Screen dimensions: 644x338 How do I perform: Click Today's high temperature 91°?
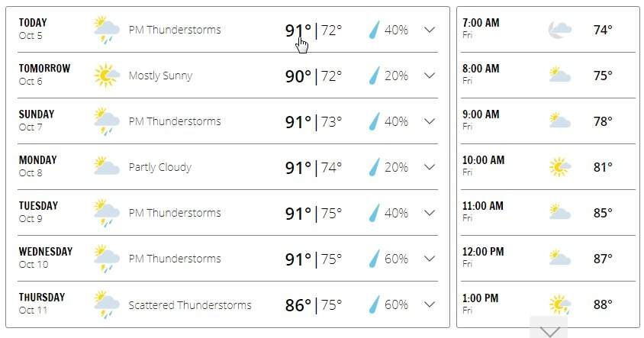(x=298, y=31)
